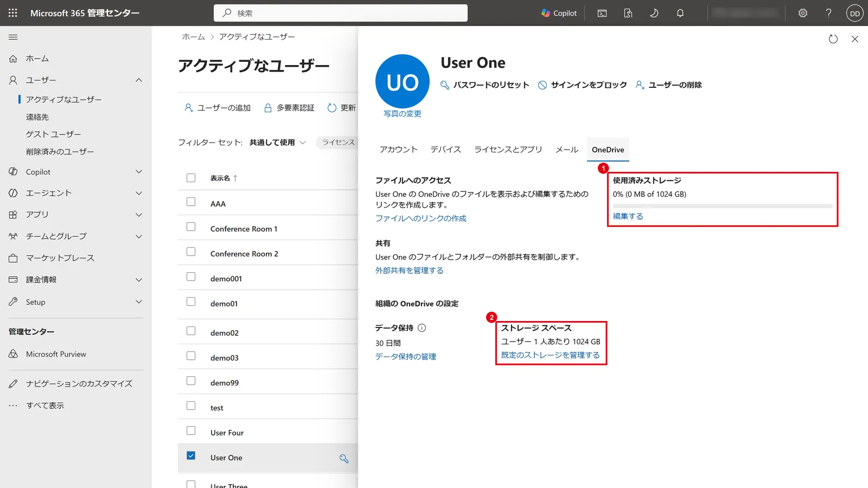868x488 pixels.
Task: Click the search box in header
Action: [x=341, y=13]
